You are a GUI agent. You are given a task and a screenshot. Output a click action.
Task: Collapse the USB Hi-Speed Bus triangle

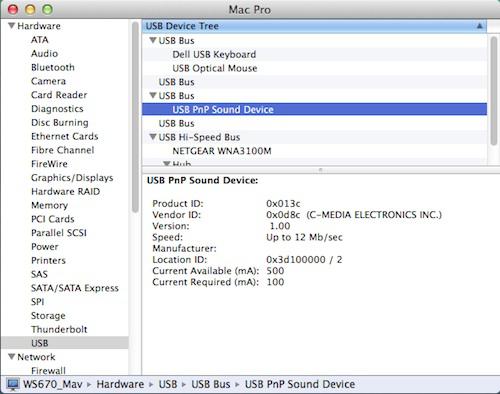(153, 137)
